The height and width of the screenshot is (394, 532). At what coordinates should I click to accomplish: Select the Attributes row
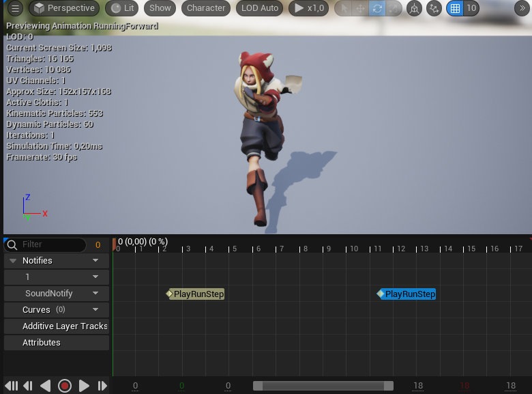(57, 342)
